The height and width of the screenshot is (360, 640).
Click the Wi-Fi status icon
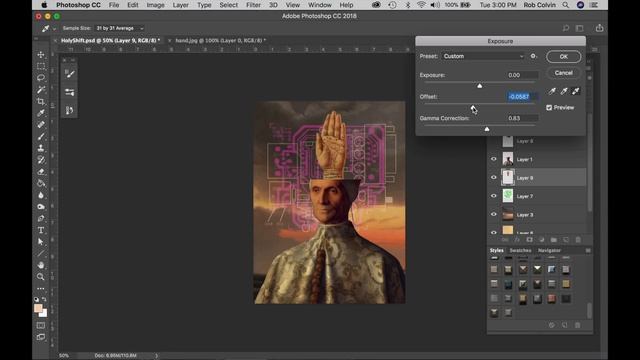click(x=421, y=5)
